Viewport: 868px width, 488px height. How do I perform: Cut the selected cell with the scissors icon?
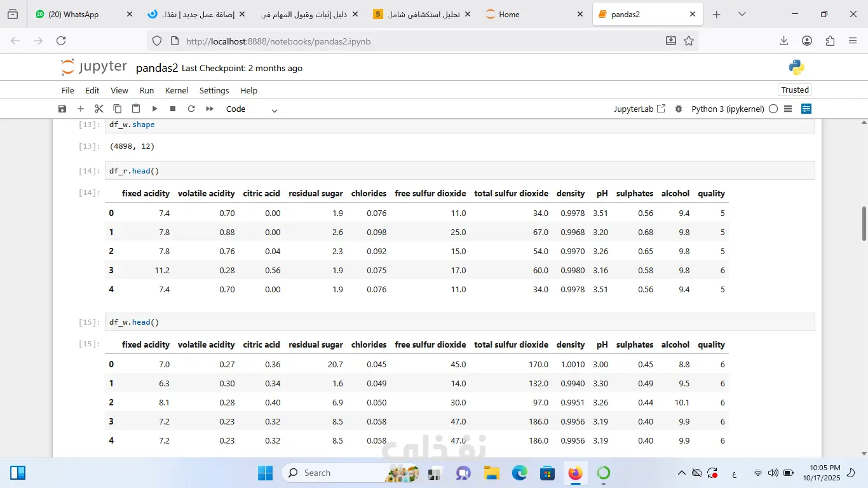point(98,109)
